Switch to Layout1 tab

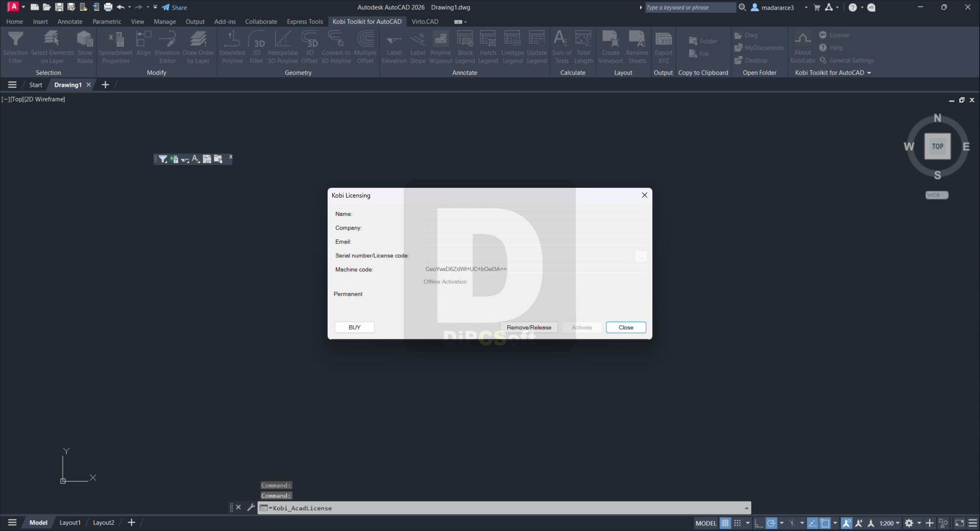pos(70,522)
